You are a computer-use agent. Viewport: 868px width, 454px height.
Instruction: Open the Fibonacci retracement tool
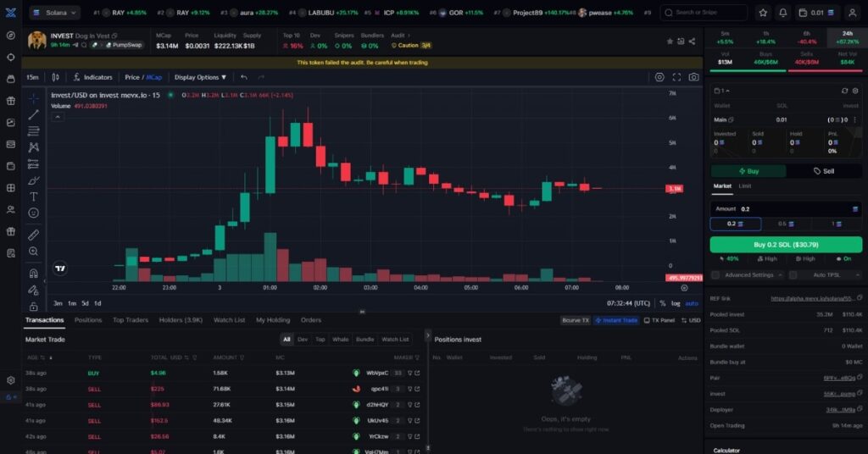[x=33, y=131]
